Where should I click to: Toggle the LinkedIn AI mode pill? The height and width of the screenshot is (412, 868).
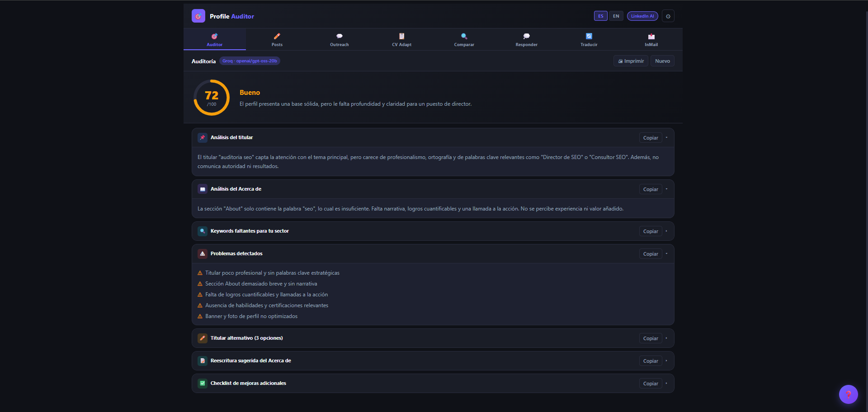click(642, 16)
